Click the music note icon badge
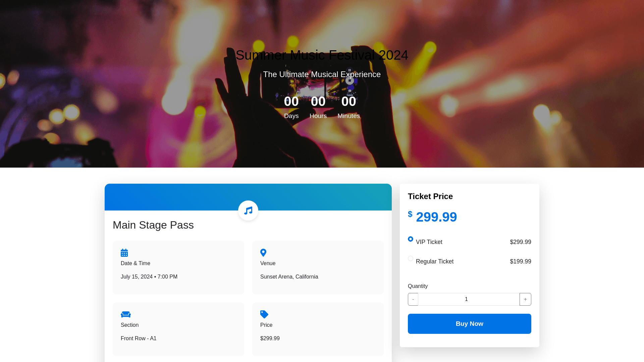 (x=248, y=210)
